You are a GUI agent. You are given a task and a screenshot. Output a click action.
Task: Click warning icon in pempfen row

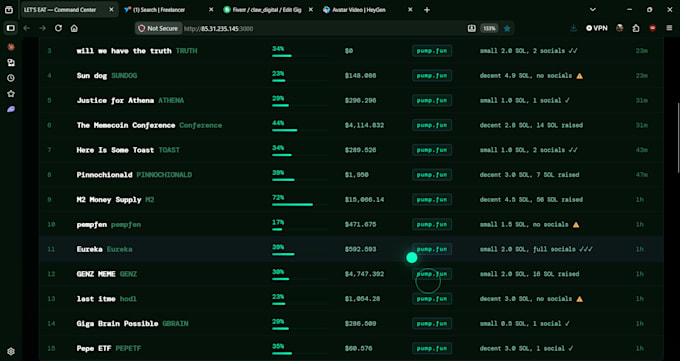[576, 225]
